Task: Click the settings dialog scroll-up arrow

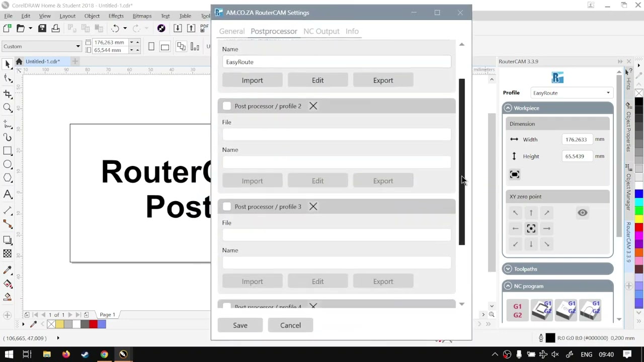Action: (x=461, y=45)
